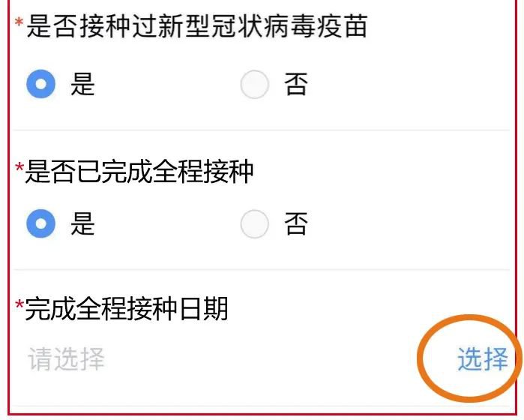Click divider line below 全程接种 radio options
Screen dimensions: 524x420
(x=262, y=269)
